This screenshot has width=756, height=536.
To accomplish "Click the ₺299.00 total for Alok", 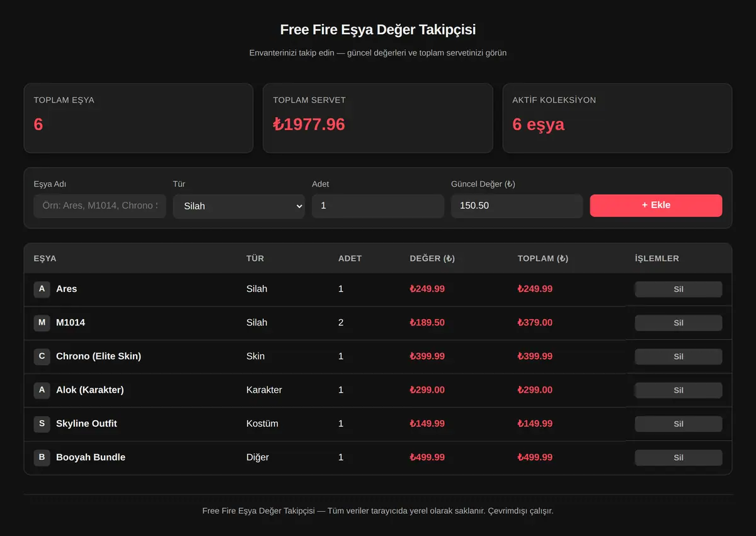I will [535, 390].
